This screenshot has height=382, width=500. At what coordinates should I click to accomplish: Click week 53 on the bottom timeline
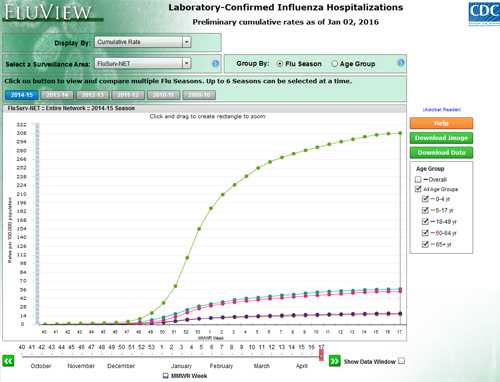pos(151,347)
